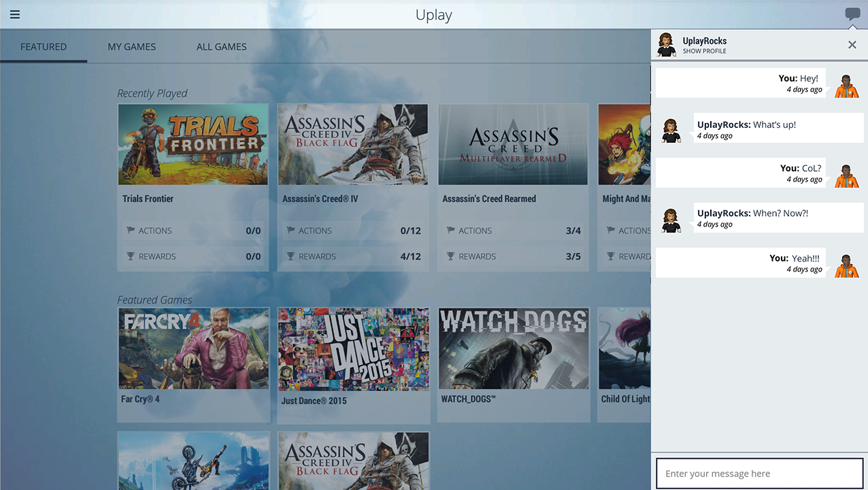The width and height of the screenshot is (868, 490).
Task: Click Might And Magic REWARDS trophy icon
Action: [x=610, y=257]
